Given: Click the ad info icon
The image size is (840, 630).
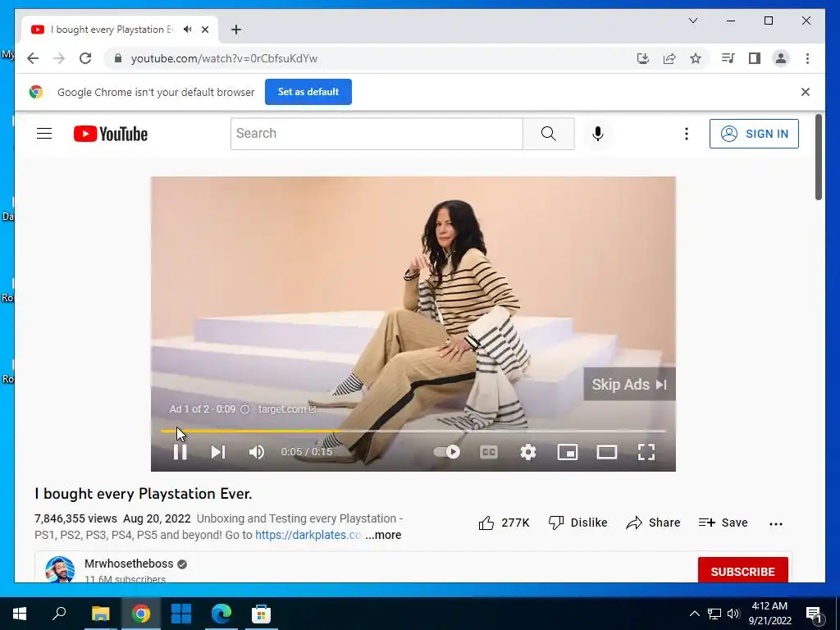Looking at the screenshot, I should pos(244,409).
